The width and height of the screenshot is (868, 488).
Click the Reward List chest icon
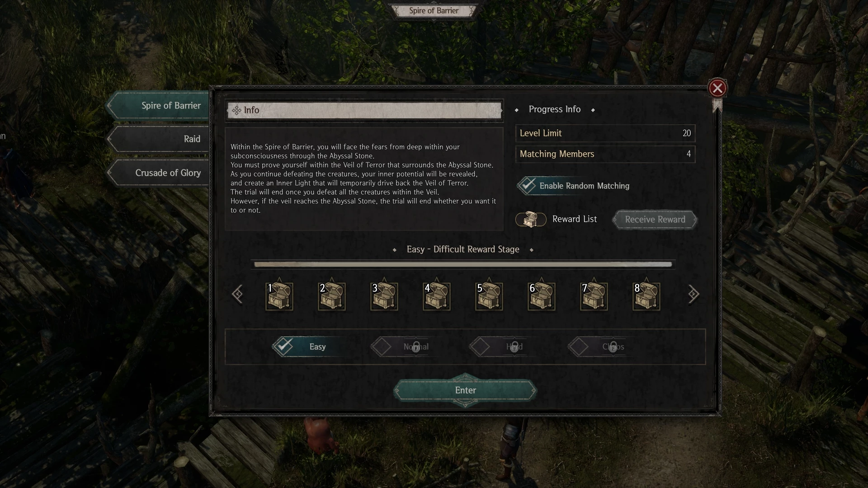[531, 220]
